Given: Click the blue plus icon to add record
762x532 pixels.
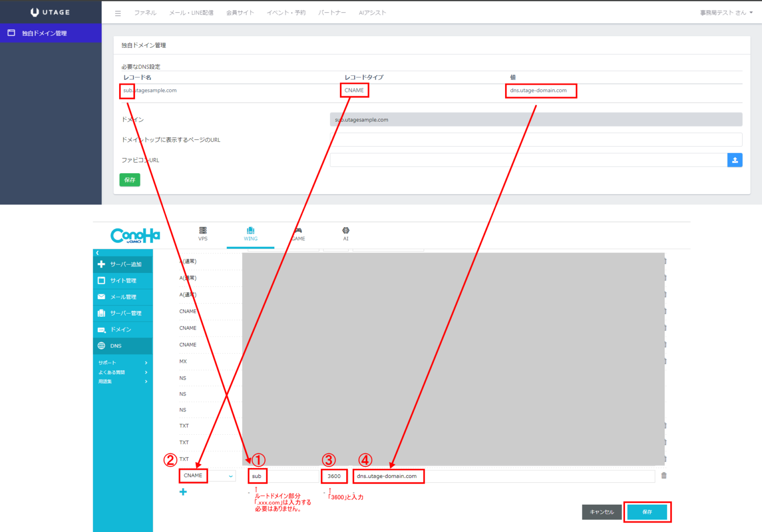Looking at the screenshot, I should coord(183,492).
